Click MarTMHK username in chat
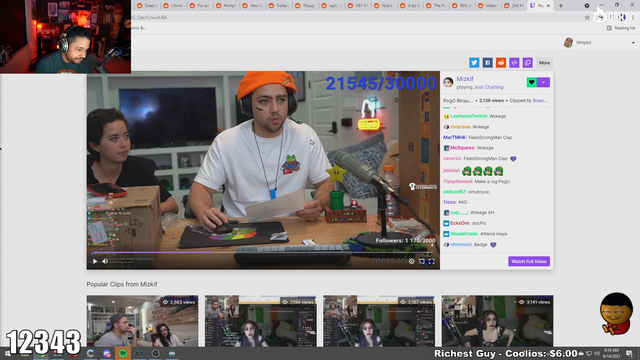 click(x=455, y=138)
